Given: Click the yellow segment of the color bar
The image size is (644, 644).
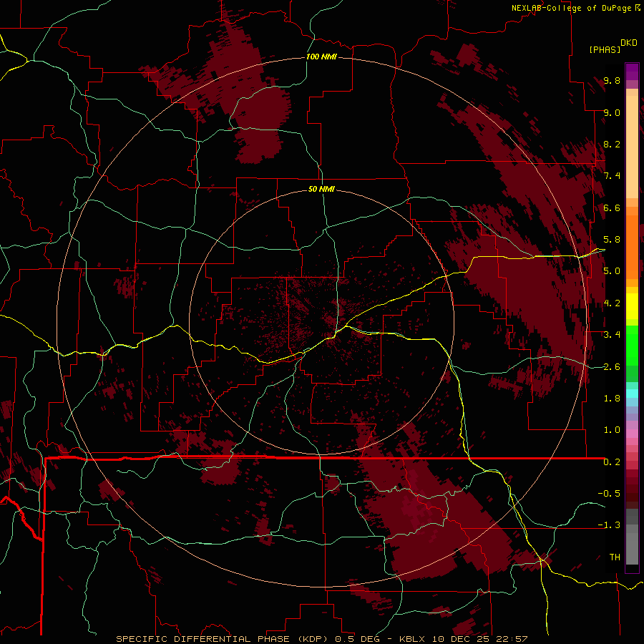Looking at the screenshot, I should coord(632,306).
